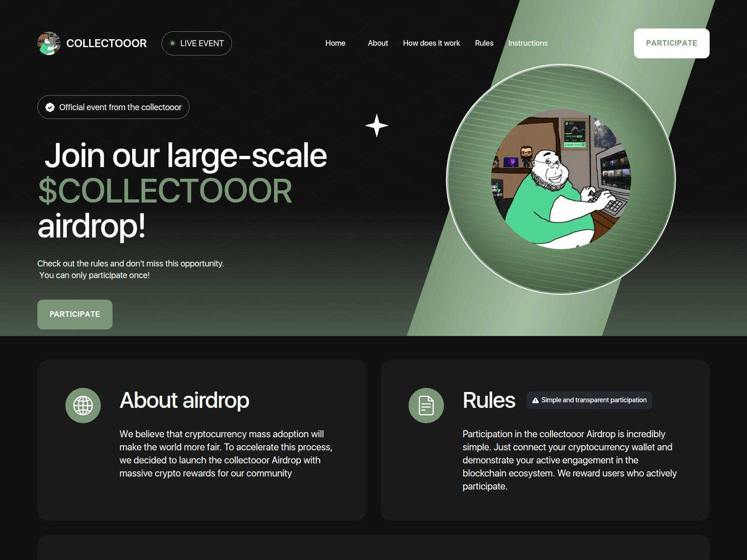
Task: Click the Check out the rules sentence
Action: (x=131, y=264)
